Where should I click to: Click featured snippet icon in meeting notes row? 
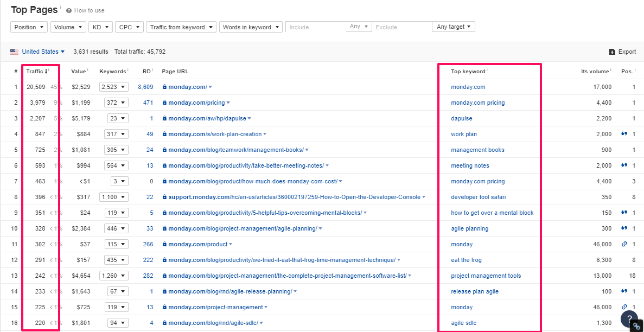[624, 165]
